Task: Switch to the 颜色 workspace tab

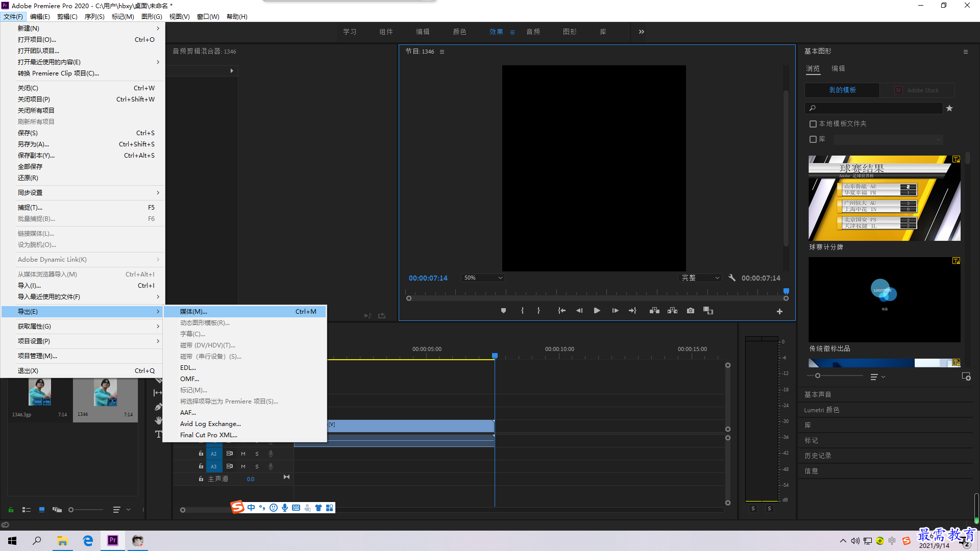Action: (459, 32)
